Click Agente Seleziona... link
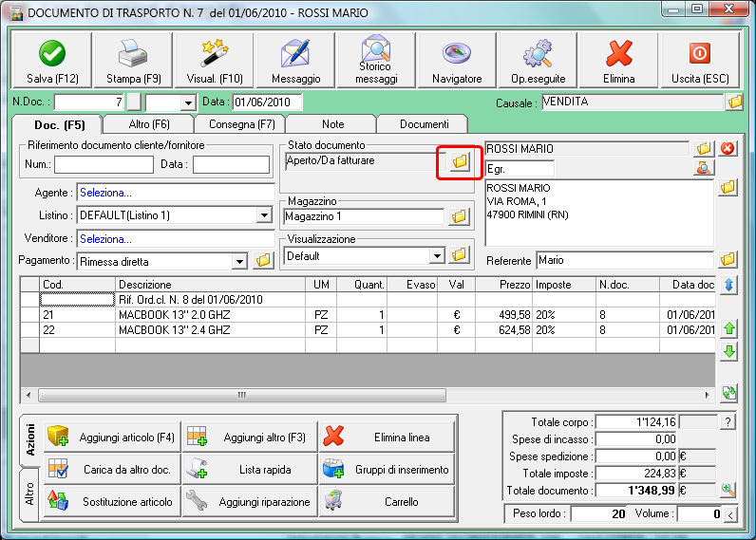Image resolution: width=756 pixels, height=540 pixels. point(105,193)
